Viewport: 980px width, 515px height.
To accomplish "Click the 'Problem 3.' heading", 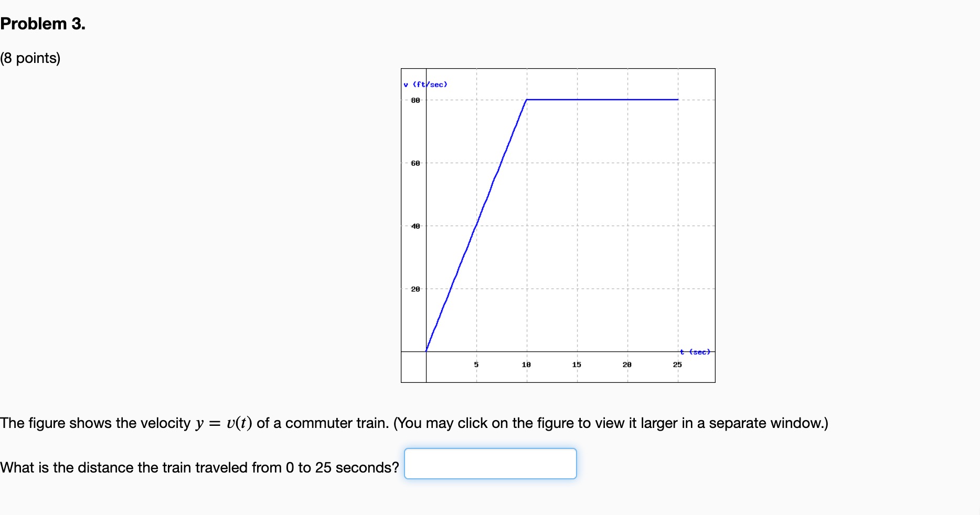I will point(42,23).
